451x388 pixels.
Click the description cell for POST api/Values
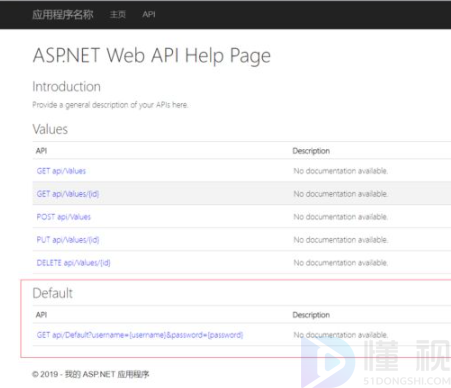340,217
